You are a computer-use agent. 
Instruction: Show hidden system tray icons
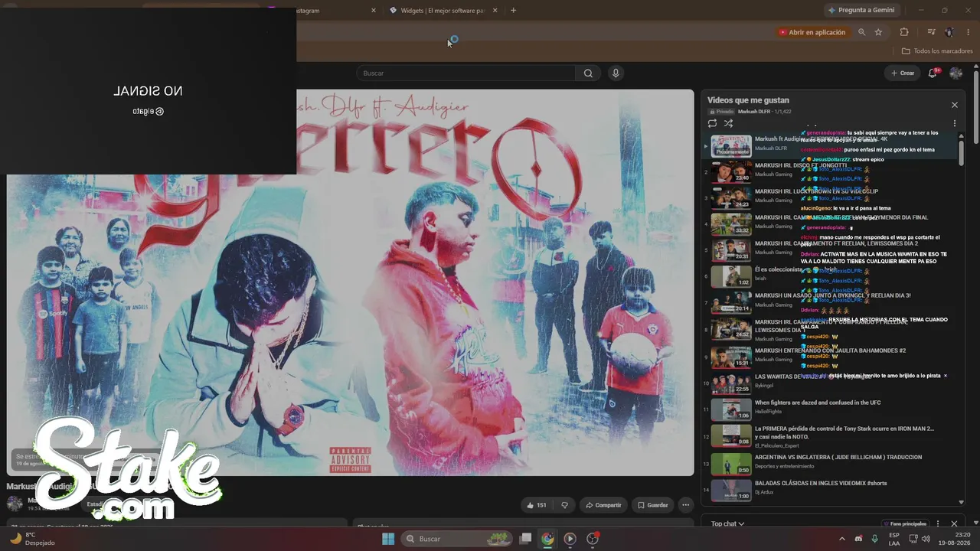(x=842, y=539)
